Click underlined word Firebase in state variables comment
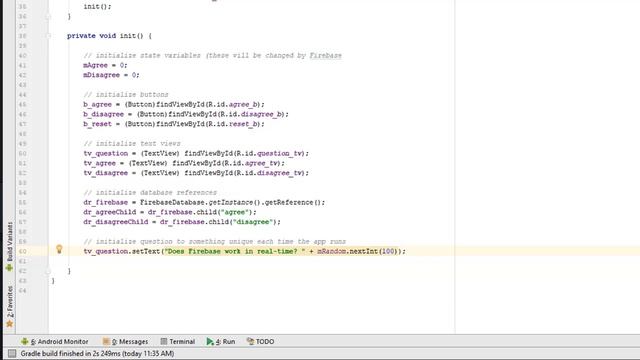This screenshot has height=360, width=640. (325, 56)
